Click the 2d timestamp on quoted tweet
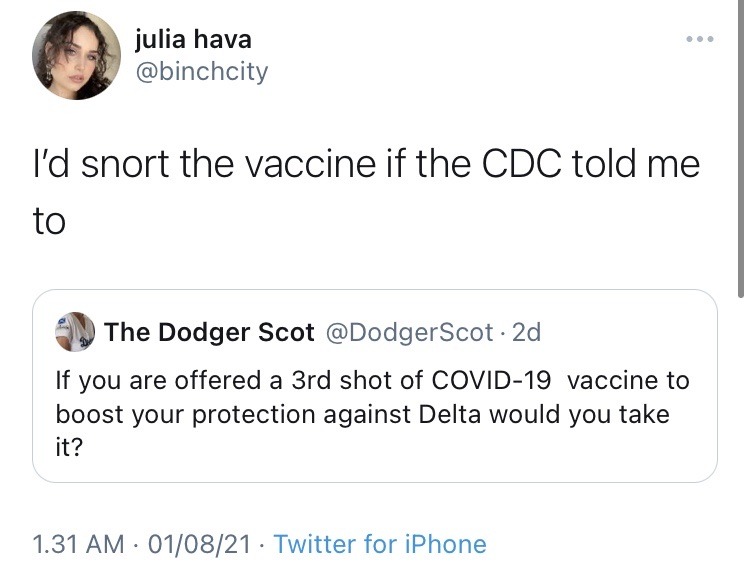Image resolution: width=750 pixels, height=567 pixels. 527,332
